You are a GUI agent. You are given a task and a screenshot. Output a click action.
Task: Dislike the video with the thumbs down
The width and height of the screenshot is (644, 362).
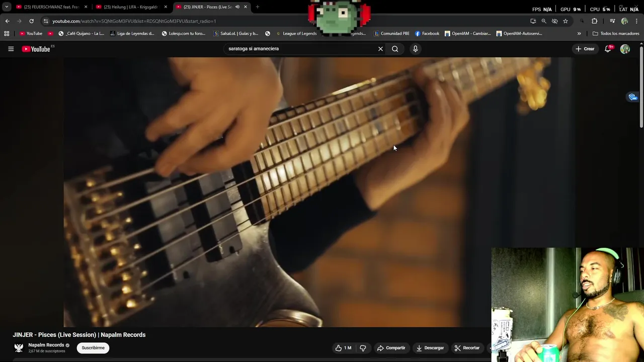[363, 348]
